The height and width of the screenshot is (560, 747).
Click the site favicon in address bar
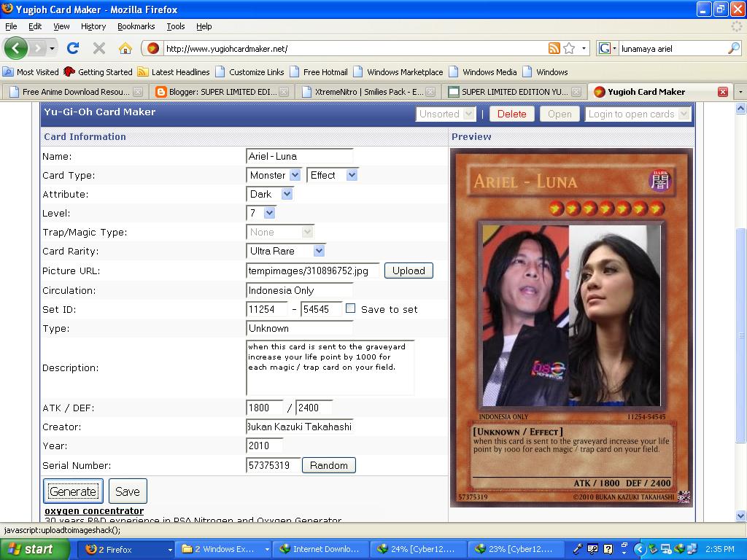[x=152, y=48]
